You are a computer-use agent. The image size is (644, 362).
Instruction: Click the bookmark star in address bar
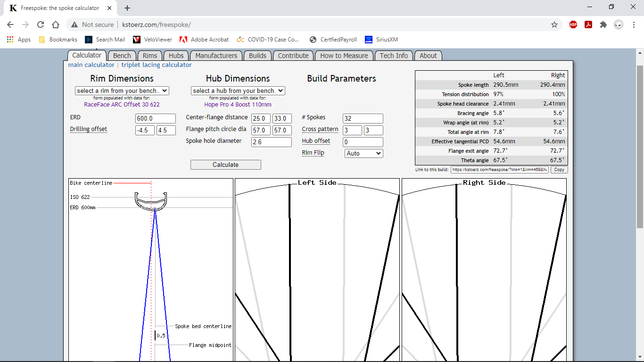(x=555, y=24)
